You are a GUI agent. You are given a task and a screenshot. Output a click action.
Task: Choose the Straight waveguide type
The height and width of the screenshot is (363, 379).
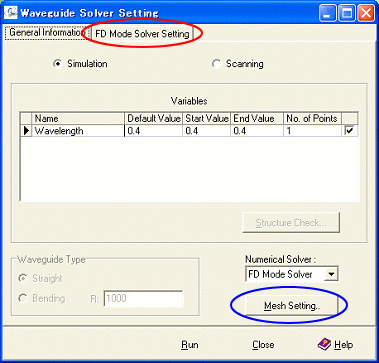[23, 278]
